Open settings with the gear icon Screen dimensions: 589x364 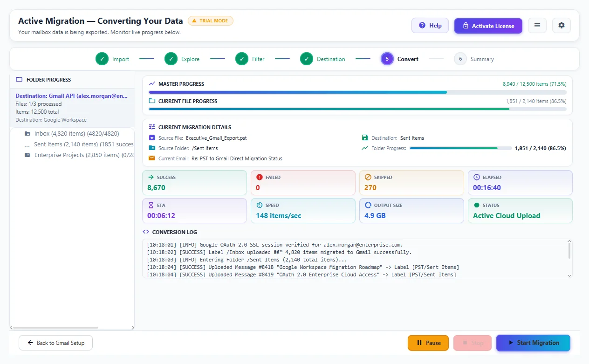(562, 26)
